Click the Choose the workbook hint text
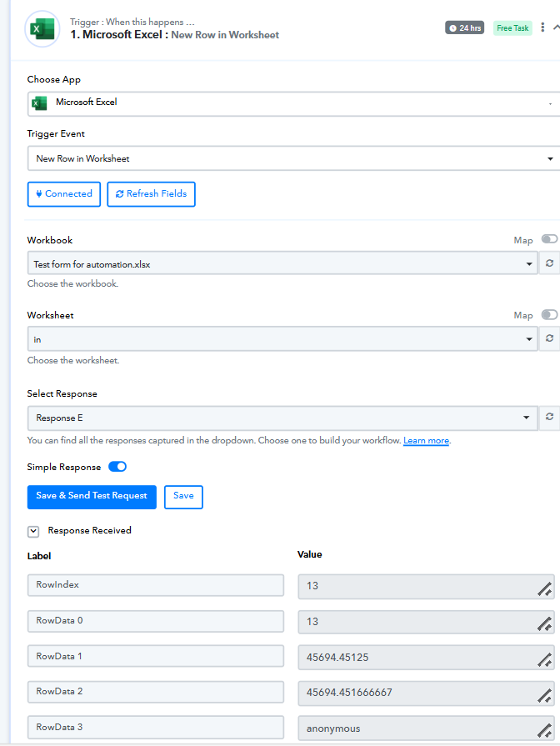 (72, 283)
